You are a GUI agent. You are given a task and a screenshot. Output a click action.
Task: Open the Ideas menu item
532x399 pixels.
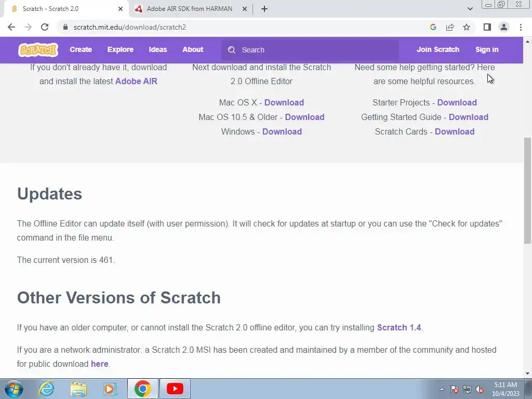(x=158, y=49)
